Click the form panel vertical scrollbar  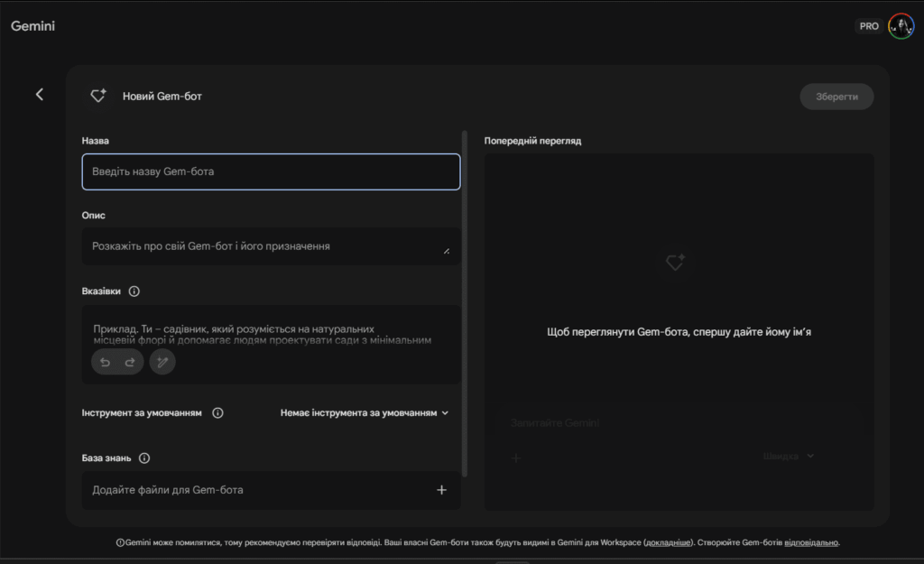point(465,303)
